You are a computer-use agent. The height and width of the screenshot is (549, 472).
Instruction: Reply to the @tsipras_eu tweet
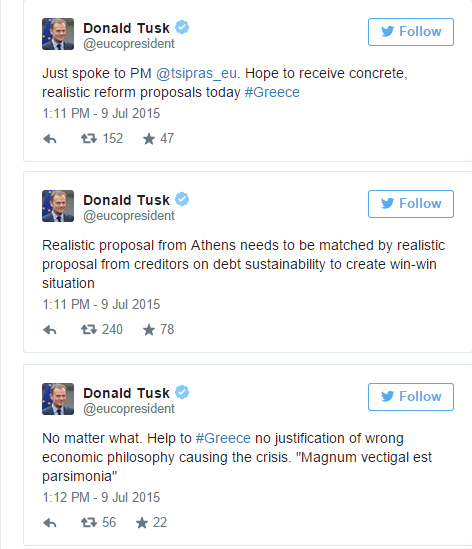(50, 139)
